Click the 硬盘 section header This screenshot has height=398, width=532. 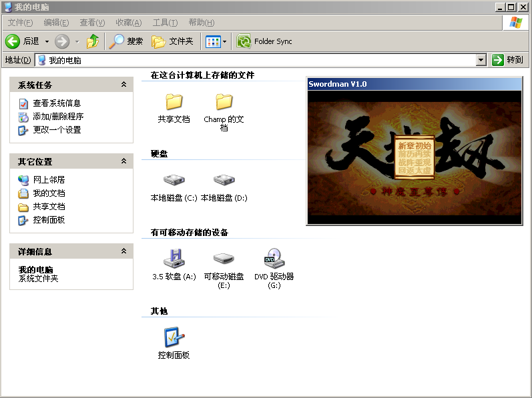pyautogui.click(x=159, y=154)
